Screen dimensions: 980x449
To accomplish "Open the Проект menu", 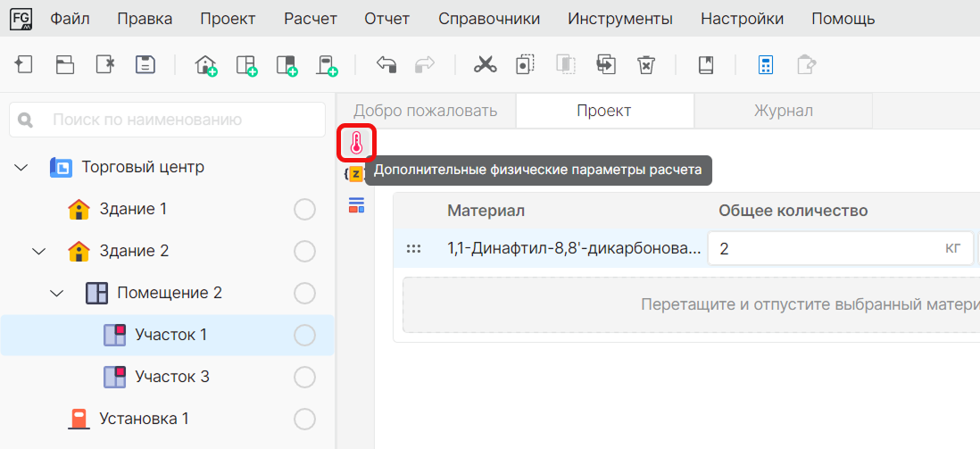I will [228, 20].
